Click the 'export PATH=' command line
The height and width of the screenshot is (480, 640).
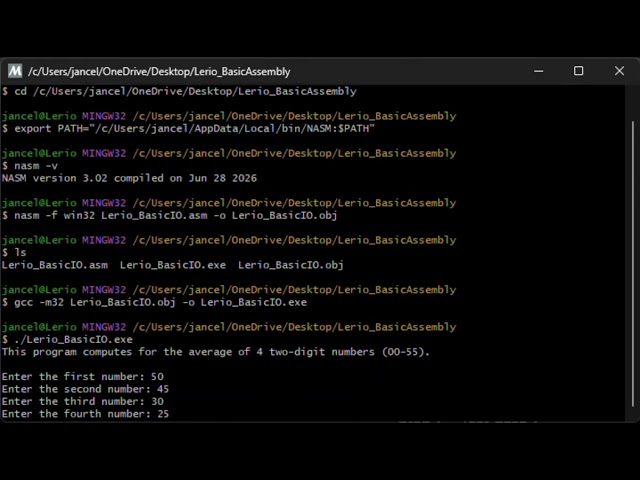(188, 128)
